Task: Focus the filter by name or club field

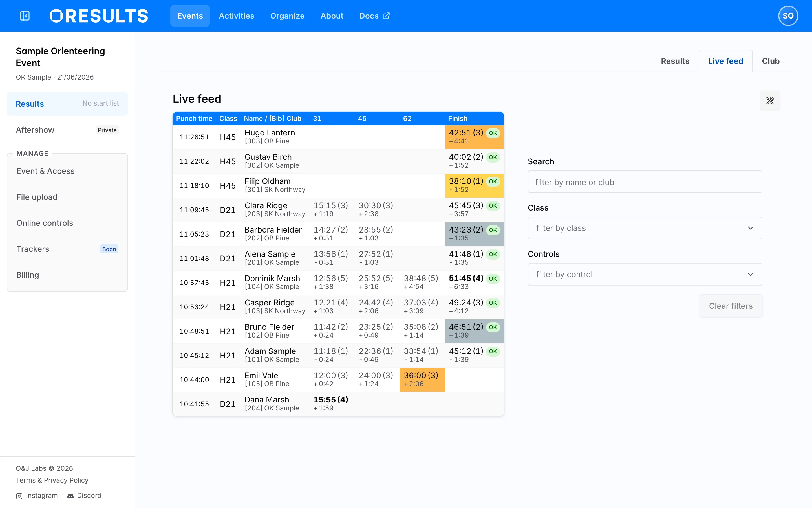Action: tap(645, 182)
